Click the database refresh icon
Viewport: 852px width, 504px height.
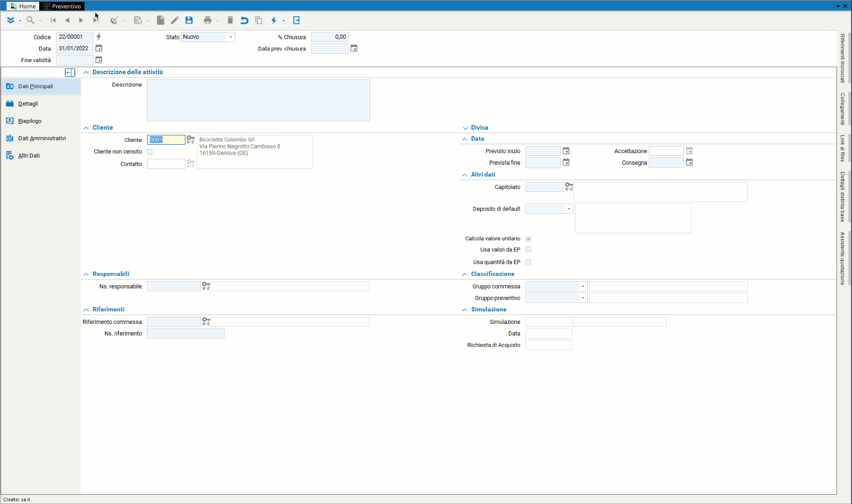tap(138, 20)
